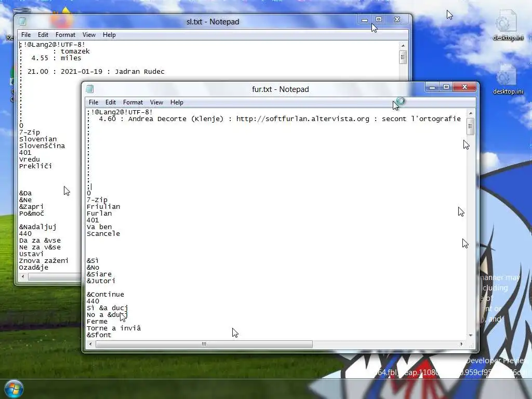
Task: Click the fur.txt - Notepad title bar
Action: (280, 89)
